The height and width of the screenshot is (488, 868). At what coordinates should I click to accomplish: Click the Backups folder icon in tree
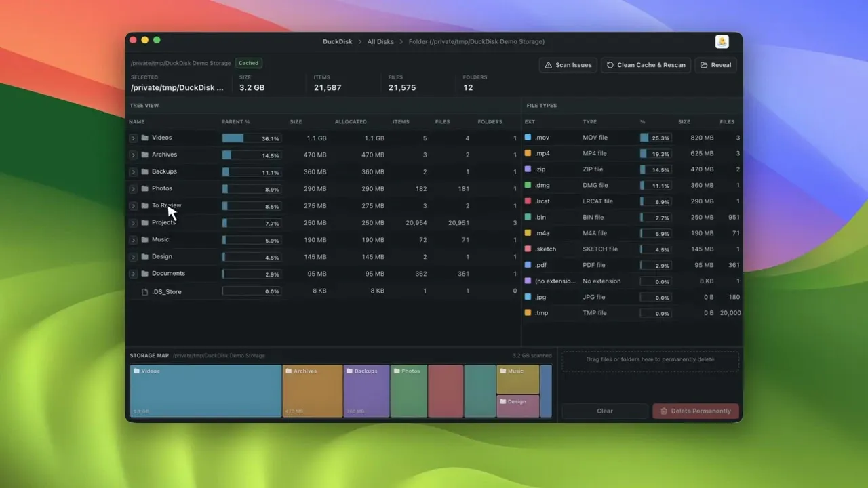pos(145,171)
